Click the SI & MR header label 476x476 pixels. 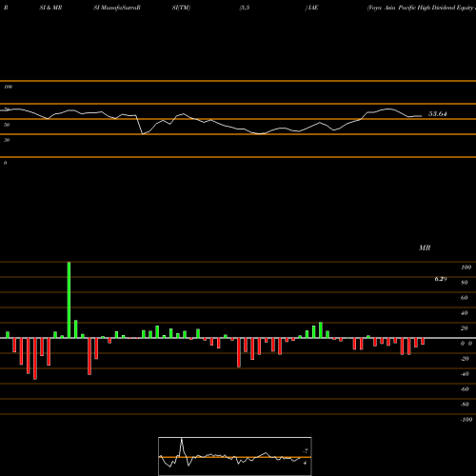[x=50, y=8]
